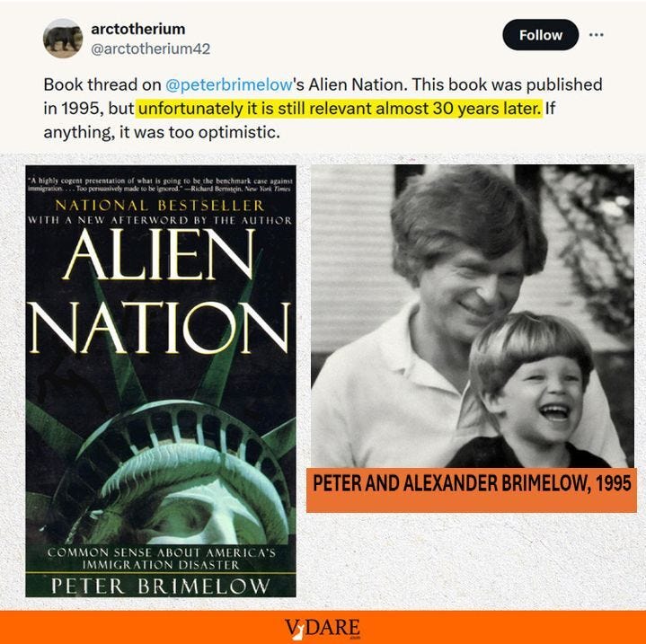The height and width of the screenshot is (644, 646).
Task: Click the @arctotherium42 handle
Action: click(150, 49)
